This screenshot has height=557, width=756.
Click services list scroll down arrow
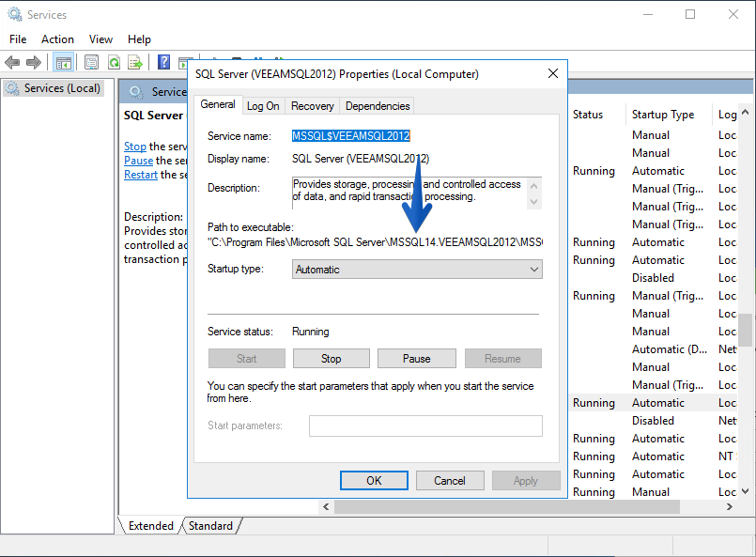(x=745, y=491)
